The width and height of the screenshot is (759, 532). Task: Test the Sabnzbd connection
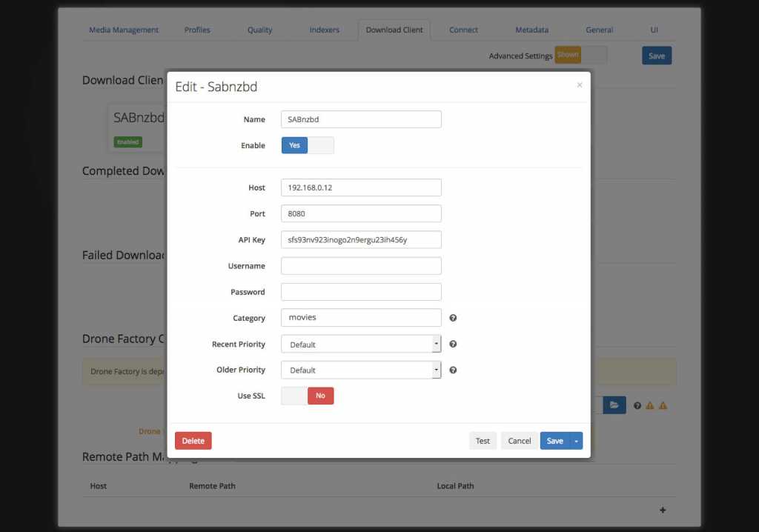[x=483, y=440]
